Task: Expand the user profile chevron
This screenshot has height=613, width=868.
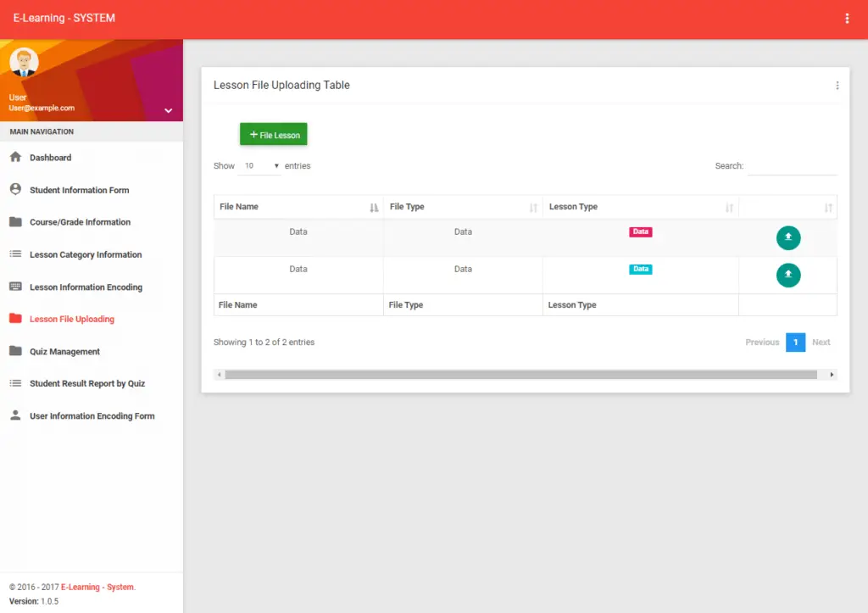Action: point(168,110)
